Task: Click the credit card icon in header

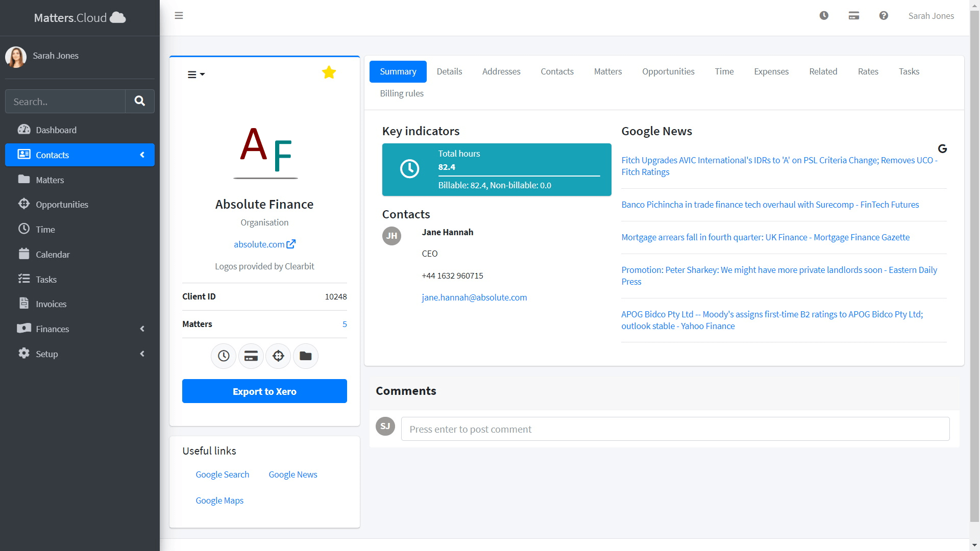Action: 854,16
